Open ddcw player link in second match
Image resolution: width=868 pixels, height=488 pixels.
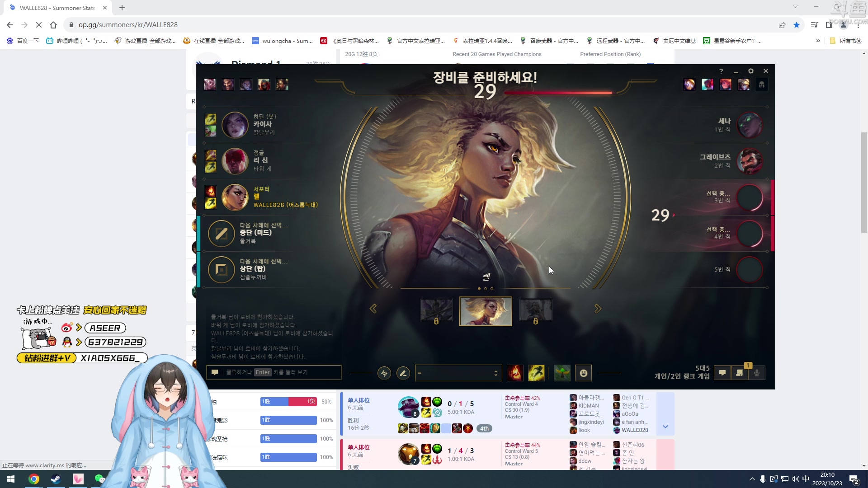tap(585, 461)
